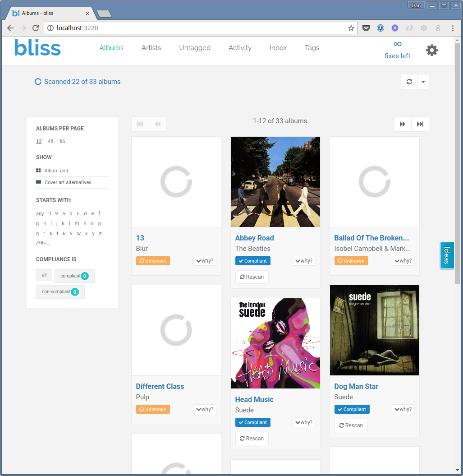Filter to non-compliant albums only
Screen dimensions: 463x476
(60, 292)
